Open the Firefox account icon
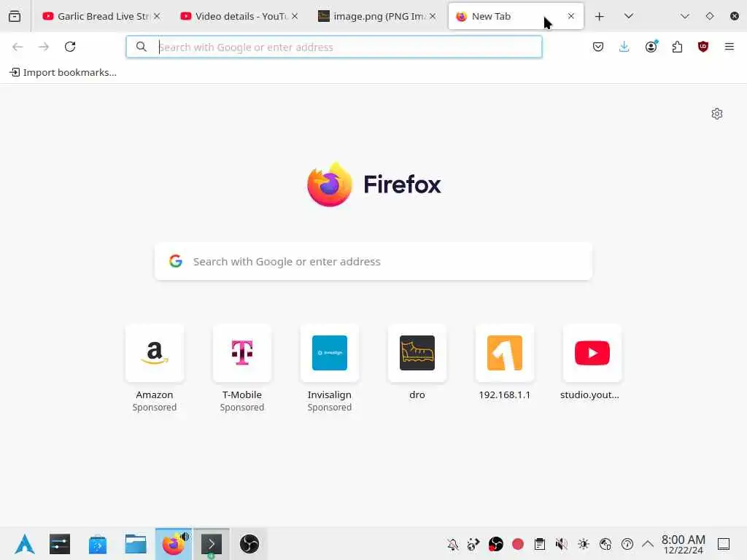 651,47
